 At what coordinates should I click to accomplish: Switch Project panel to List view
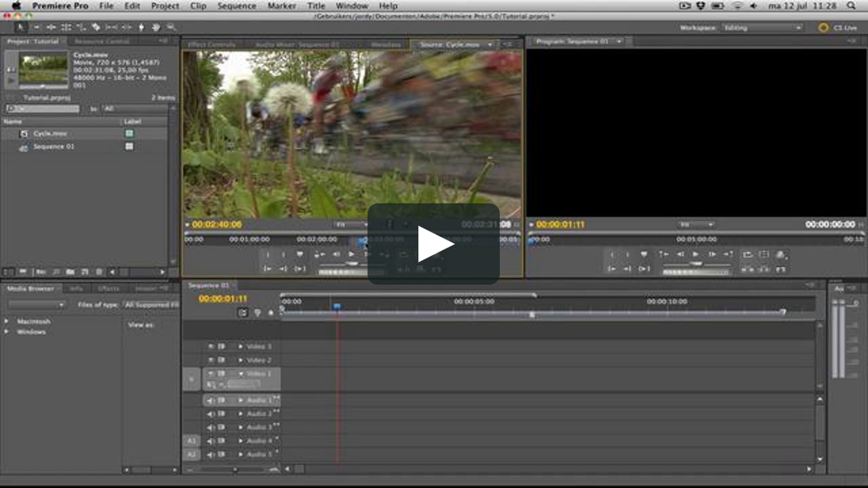pyautogui.click(x=9, y=272)
